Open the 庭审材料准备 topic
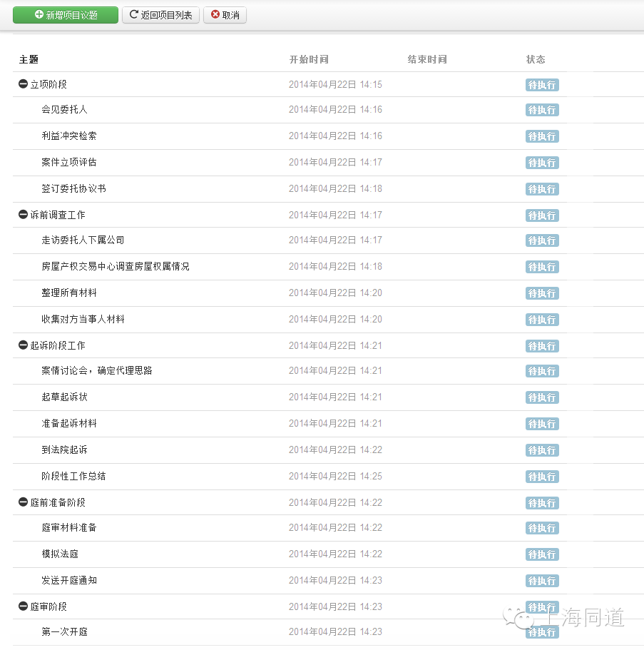Screen dimensions: 644x650 (x=68, y=528)
